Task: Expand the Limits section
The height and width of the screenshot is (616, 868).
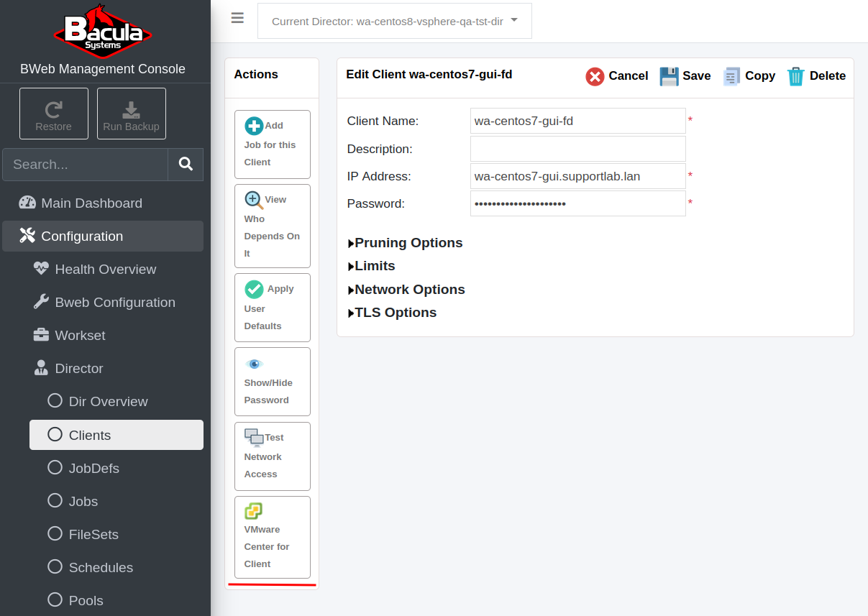Action: coord(371,266)
